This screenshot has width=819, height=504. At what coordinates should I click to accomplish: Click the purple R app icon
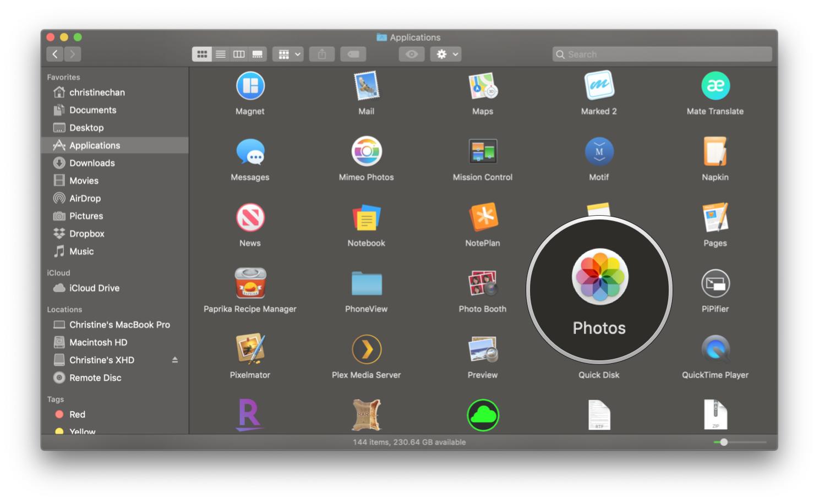(x=250, y=415)
